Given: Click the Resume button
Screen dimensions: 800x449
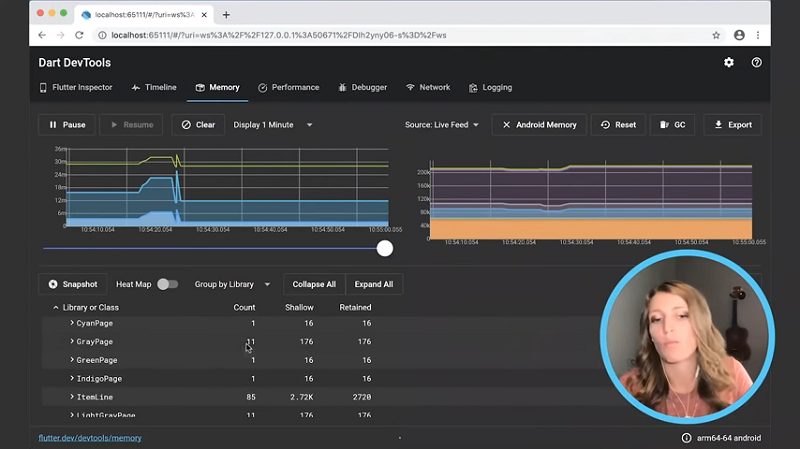Looking at the screenshot, I should click(x=131, y=124).
